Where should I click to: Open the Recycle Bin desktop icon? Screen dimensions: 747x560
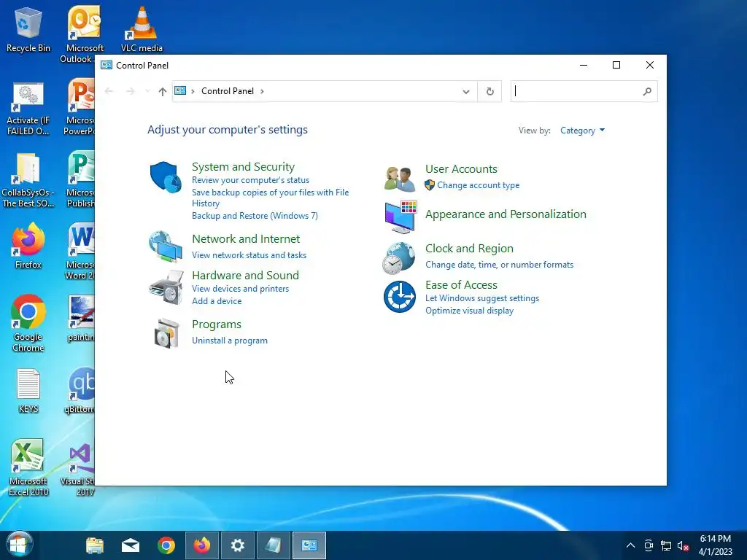[x=28, y=29]
